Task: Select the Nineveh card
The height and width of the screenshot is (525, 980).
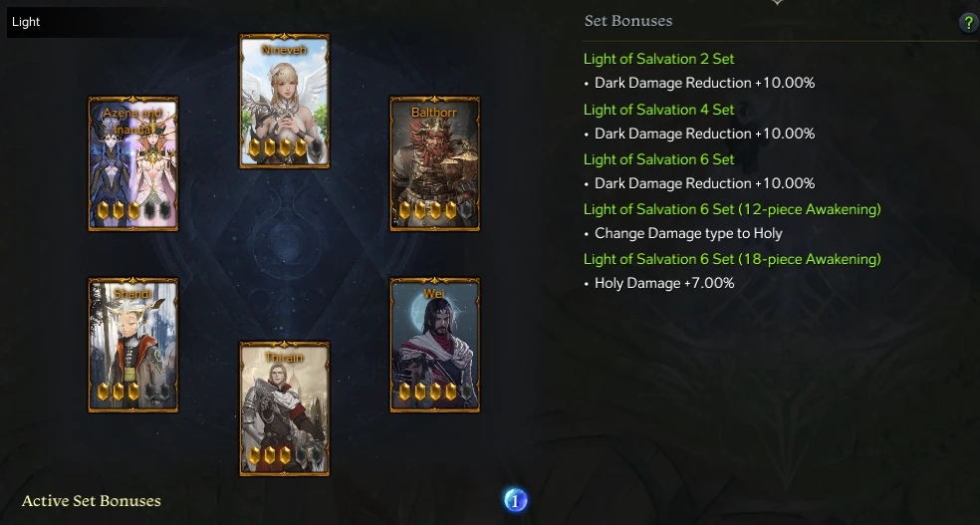Action: 285,101
